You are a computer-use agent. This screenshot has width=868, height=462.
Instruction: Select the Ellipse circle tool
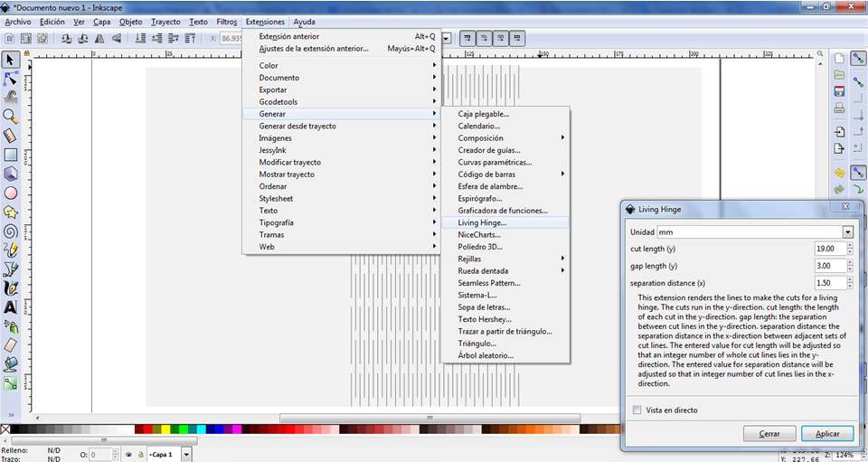pyautogui.click(x=11, y=193)
